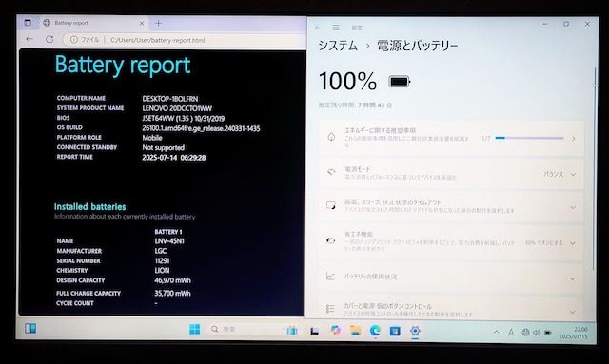Select the full charge capacity 35,700 mWh

click(172, 294)
